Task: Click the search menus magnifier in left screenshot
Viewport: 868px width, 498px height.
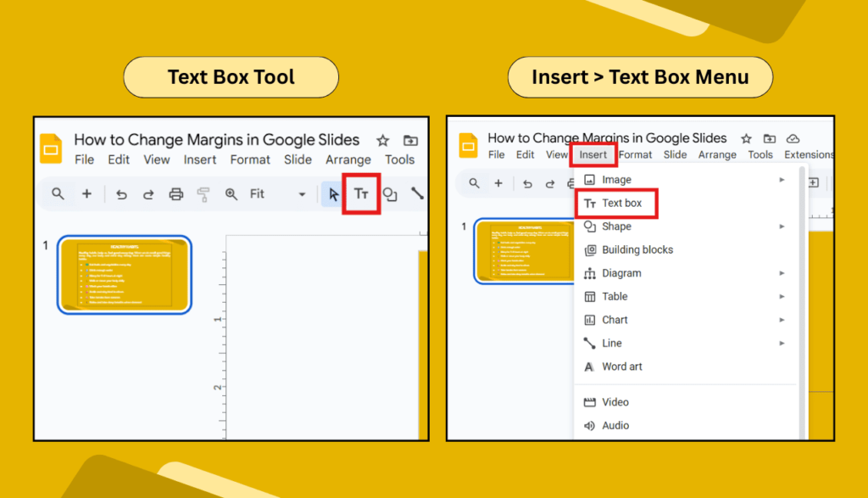Action: pyautogui.click(x=58, y=194)
